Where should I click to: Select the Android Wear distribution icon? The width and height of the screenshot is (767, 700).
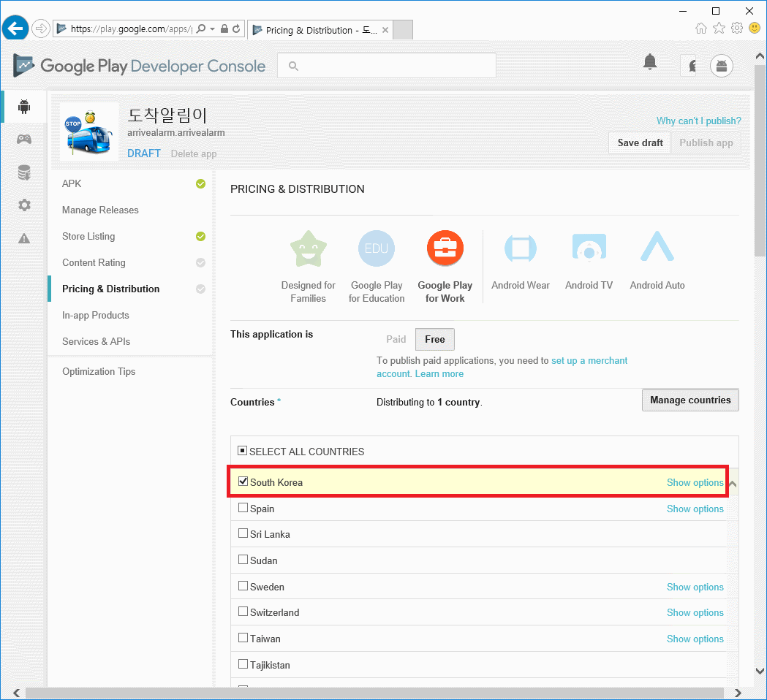(520, 248)
